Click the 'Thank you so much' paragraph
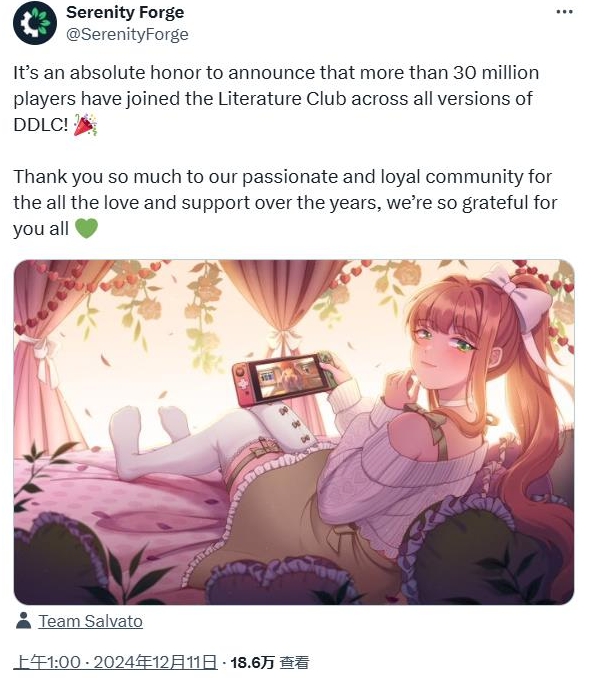The height and width of the screenshot is (678, 591). tap(285, 202)
